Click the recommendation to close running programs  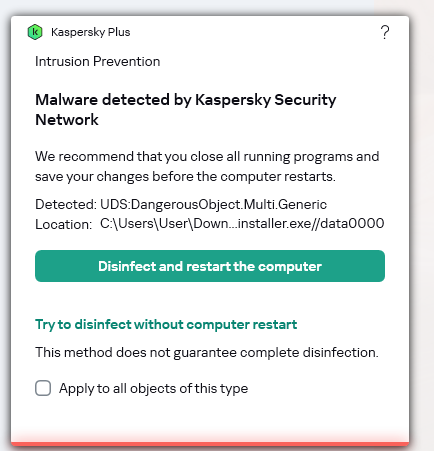(207, 156)
